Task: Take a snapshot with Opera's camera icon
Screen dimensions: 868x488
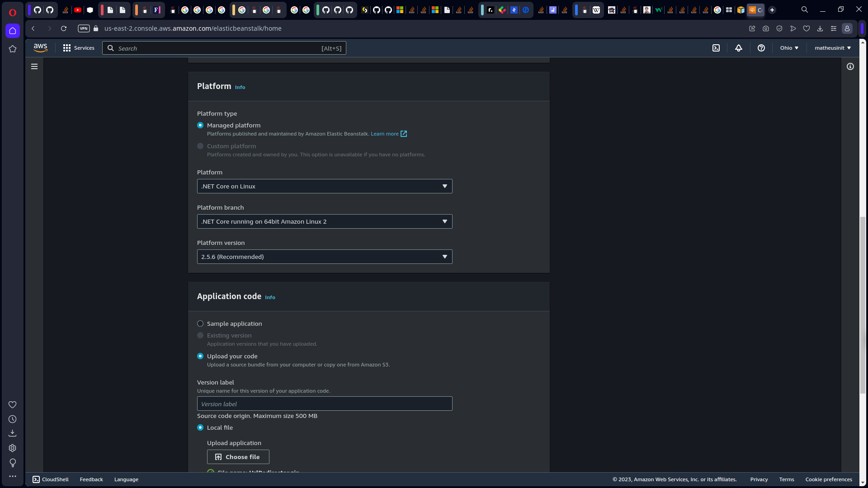Action: coord(766,28)
